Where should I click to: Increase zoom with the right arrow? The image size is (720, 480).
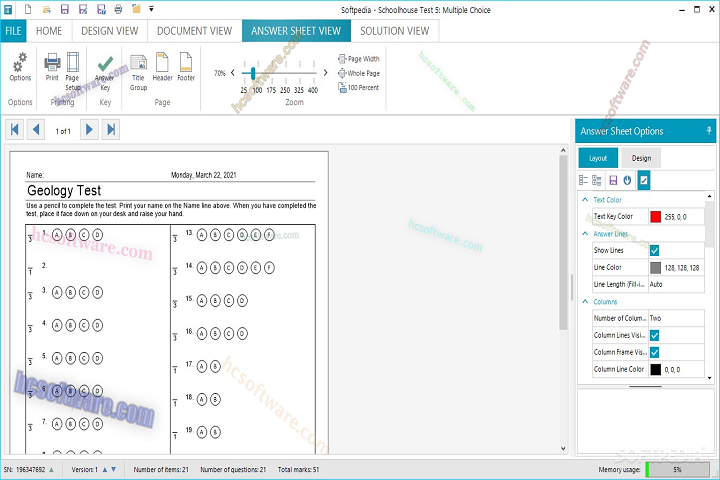[326, 73]
